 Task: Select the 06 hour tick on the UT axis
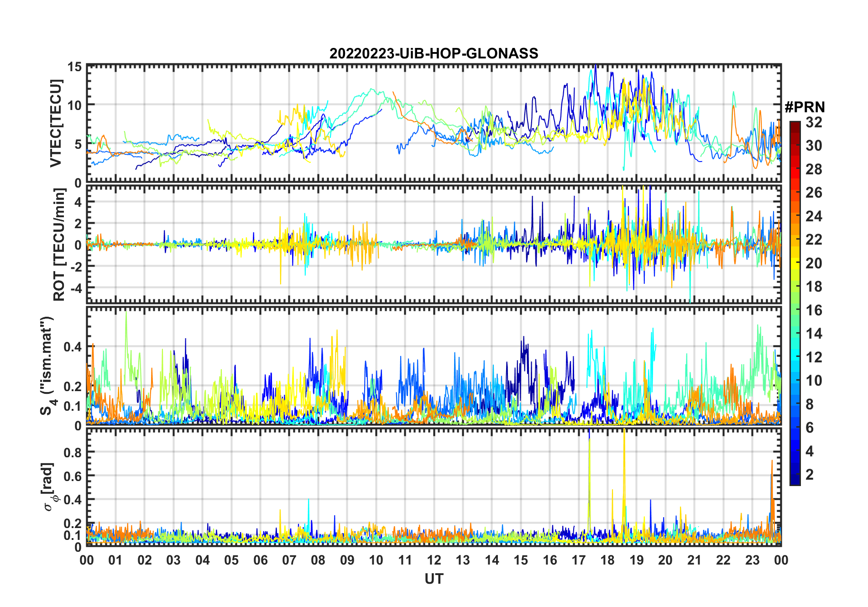pos(260,560)
